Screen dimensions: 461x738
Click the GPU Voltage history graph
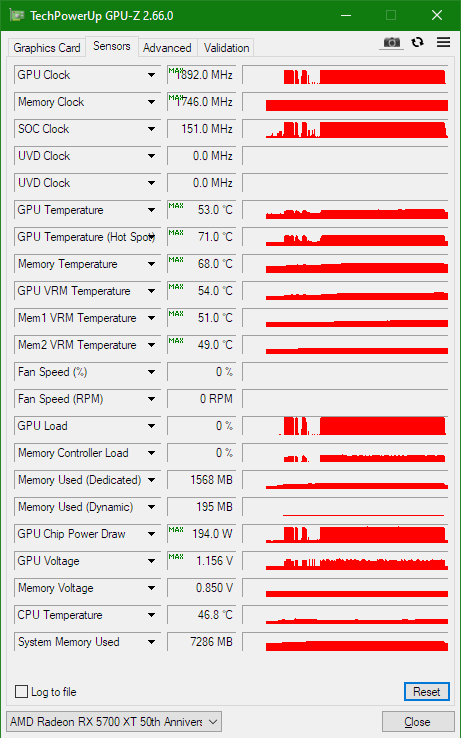345,561
